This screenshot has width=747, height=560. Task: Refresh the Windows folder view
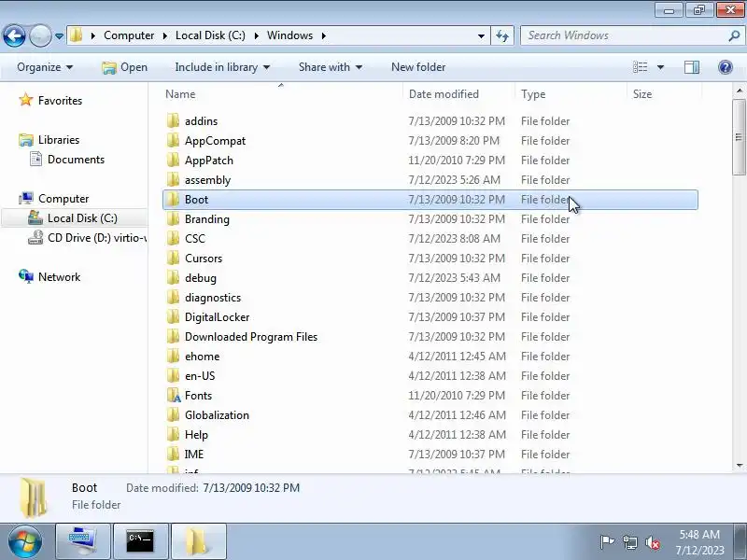pos(502,35)
